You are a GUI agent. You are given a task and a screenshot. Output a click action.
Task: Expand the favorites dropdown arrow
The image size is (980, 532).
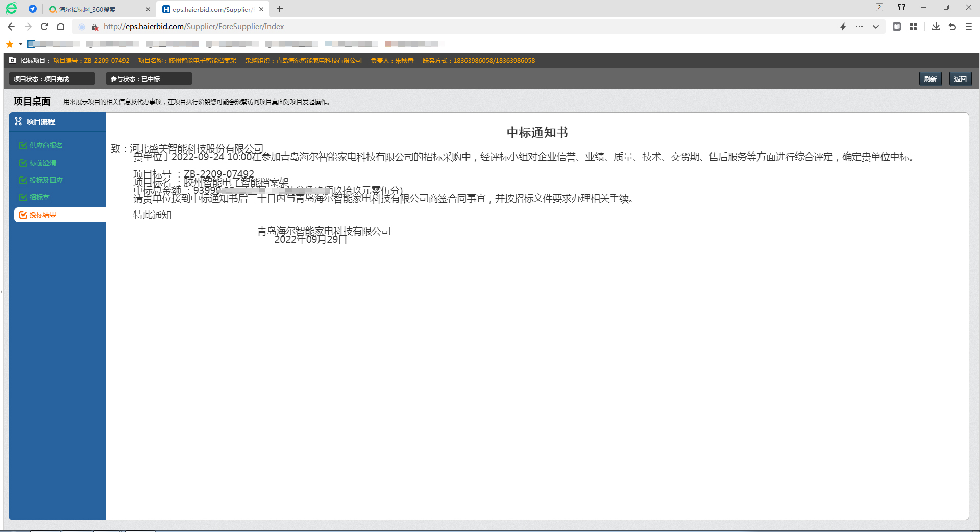21,44
